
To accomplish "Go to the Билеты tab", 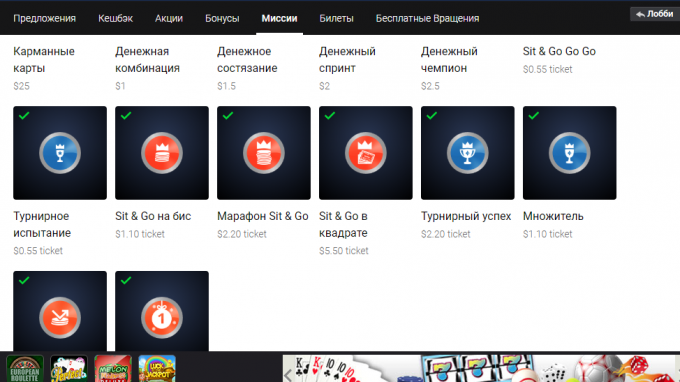I will coord(337,18).
